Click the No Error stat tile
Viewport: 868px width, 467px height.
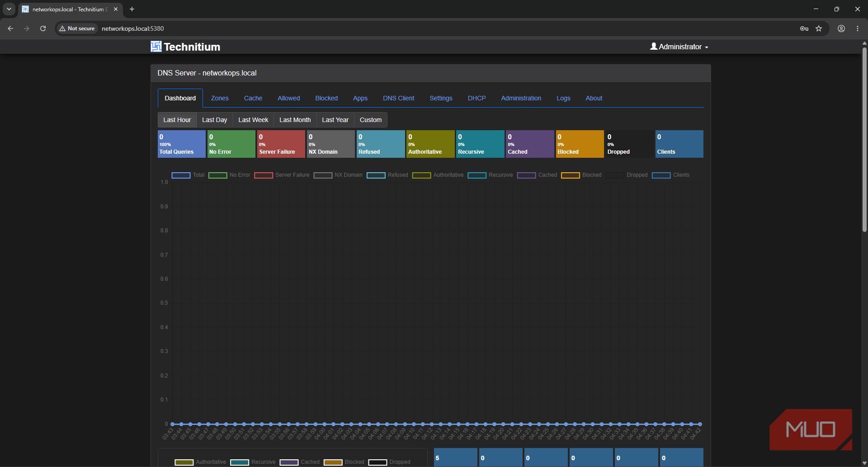tap(231, 144)
